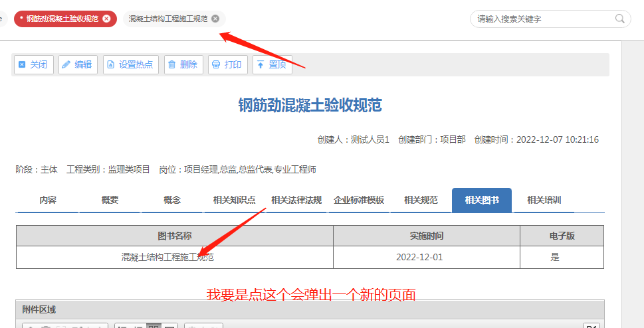Open the book 混凝土结构工程施工规范 in the table

(x=167, y=258)
